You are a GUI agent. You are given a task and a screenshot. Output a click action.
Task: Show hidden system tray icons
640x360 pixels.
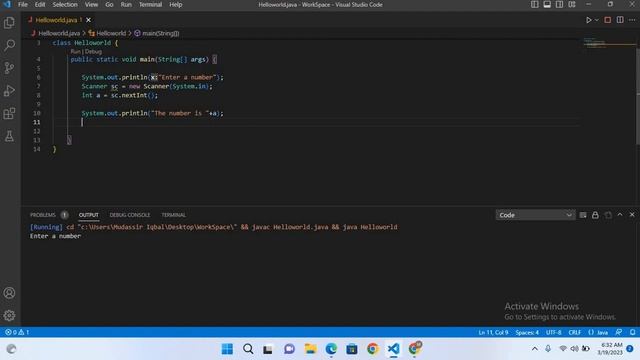coord(534,349)
